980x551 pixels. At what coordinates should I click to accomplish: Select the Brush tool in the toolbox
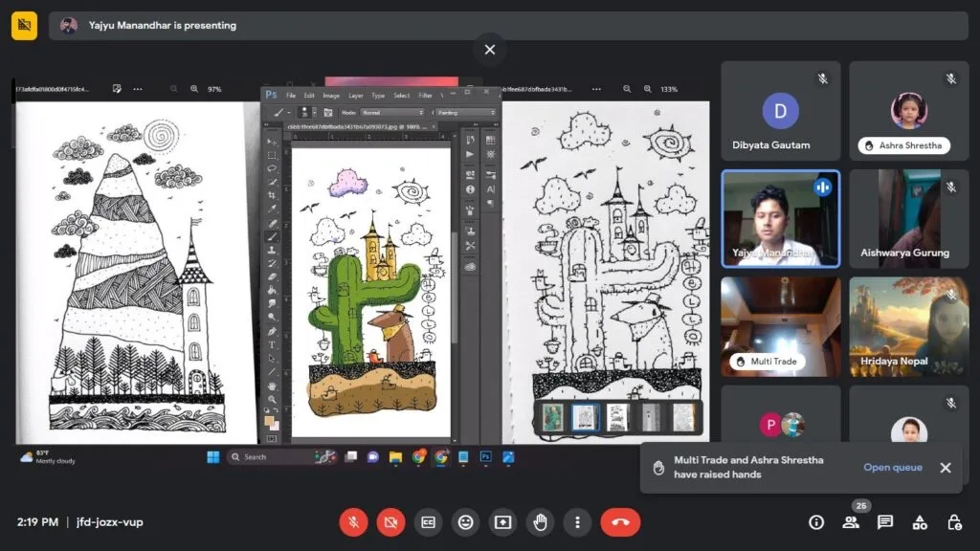(272, 237)
